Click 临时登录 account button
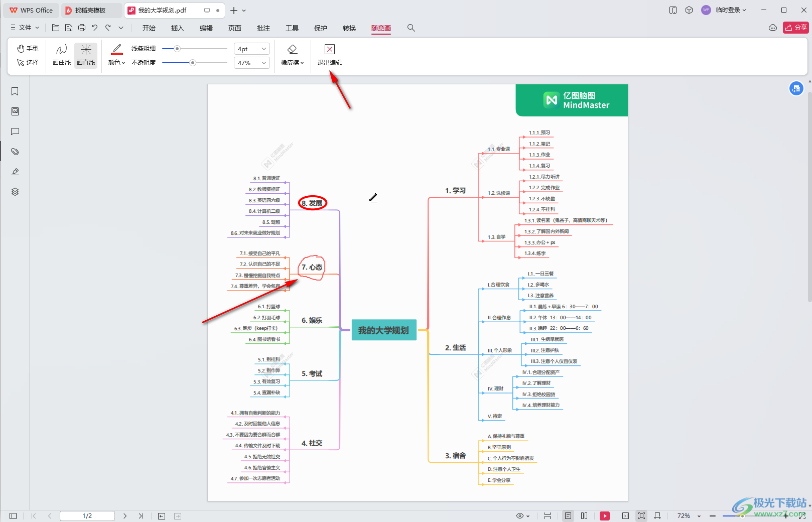 (x=724, y=10)
